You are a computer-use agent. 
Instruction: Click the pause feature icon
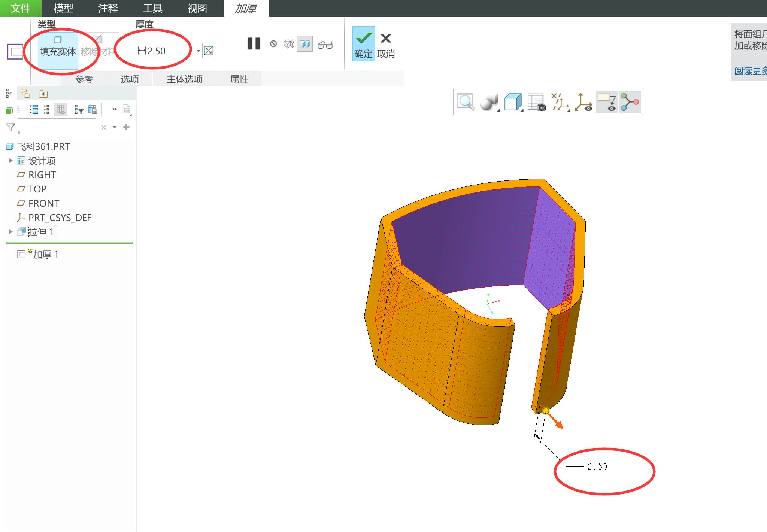point(254,44)
